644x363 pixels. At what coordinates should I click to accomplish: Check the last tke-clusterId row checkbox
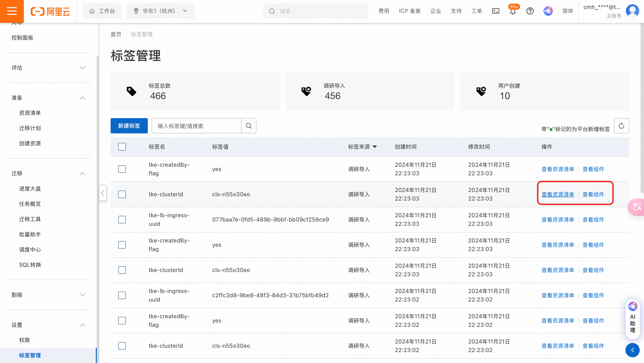click(x=122, y=346)
